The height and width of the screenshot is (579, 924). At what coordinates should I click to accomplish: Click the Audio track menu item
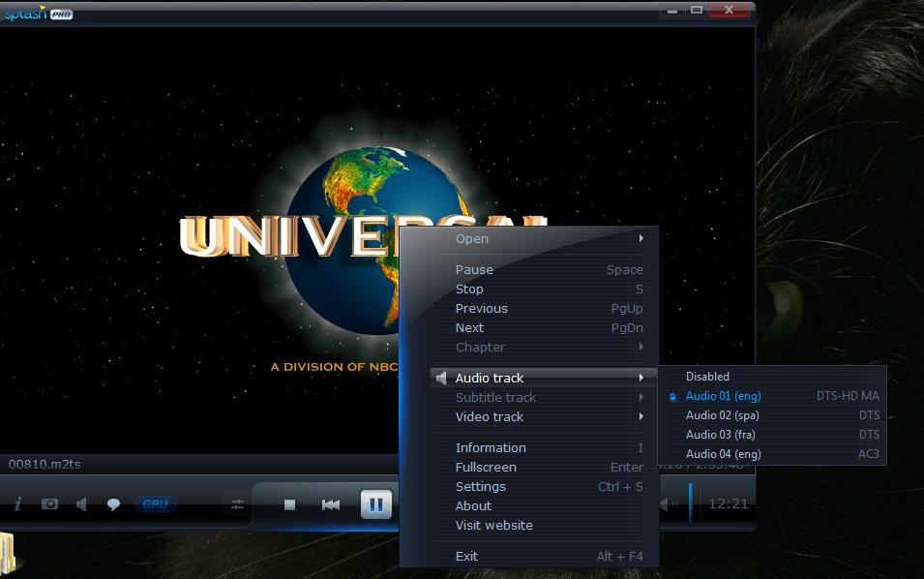[545, 378]
